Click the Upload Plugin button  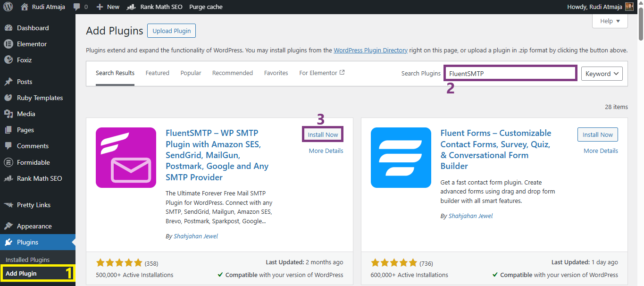tap(171, 31)
